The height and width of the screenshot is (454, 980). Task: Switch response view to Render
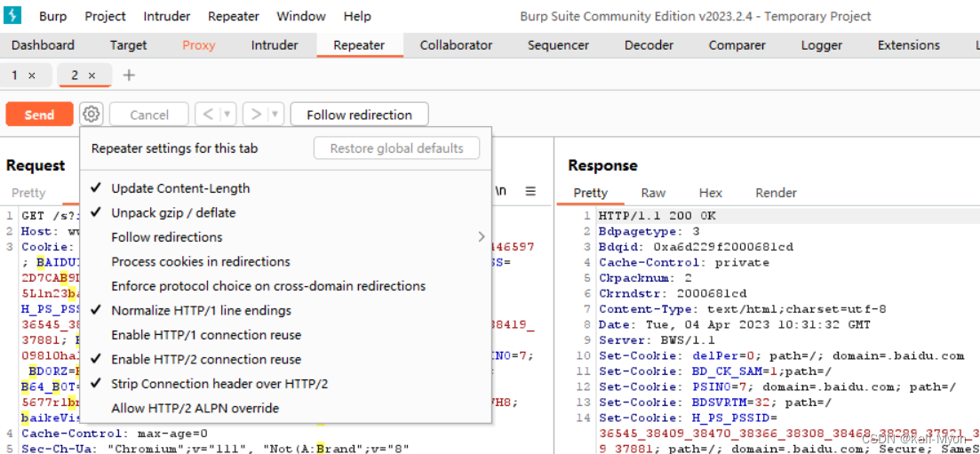[x=776, y=193]
